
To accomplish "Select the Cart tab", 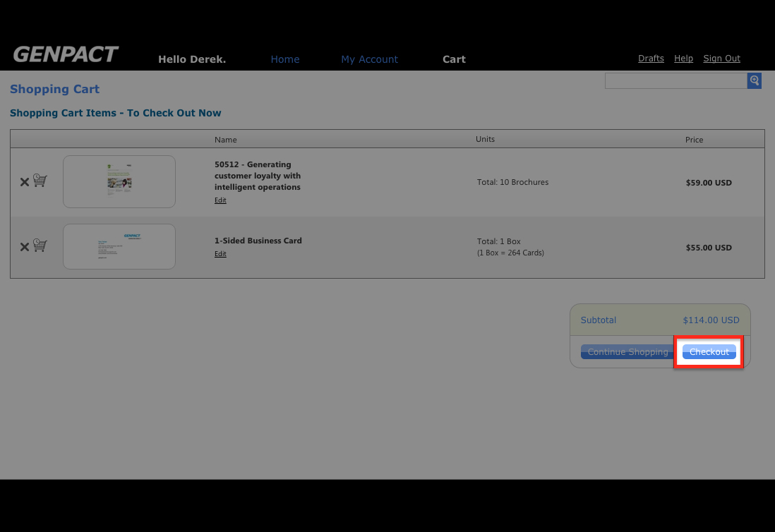I will pyautogui.click(x=454, y=59).
